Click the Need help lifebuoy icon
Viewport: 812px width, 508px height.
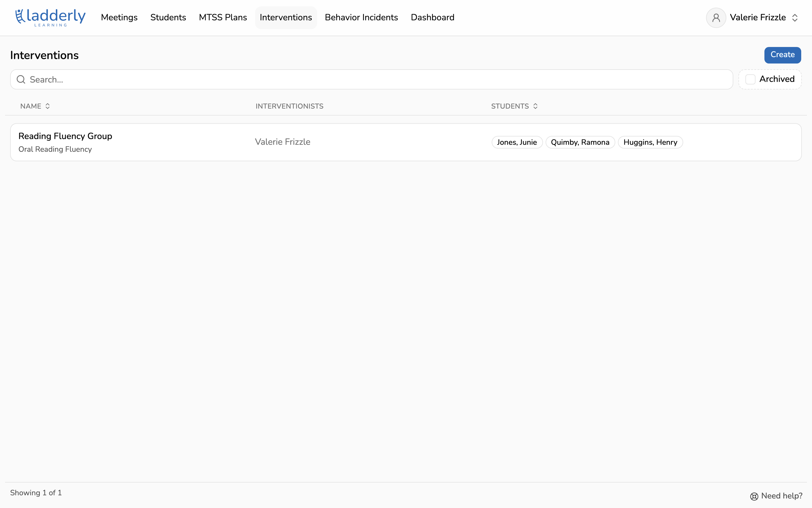tap(754, 496)
